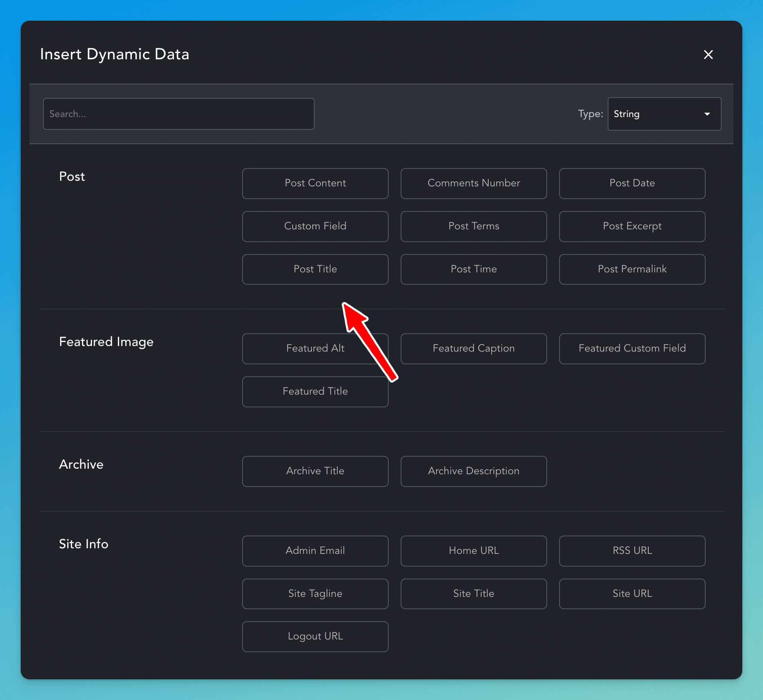Open the Type dropdown set to String

[x=664, y=114]
